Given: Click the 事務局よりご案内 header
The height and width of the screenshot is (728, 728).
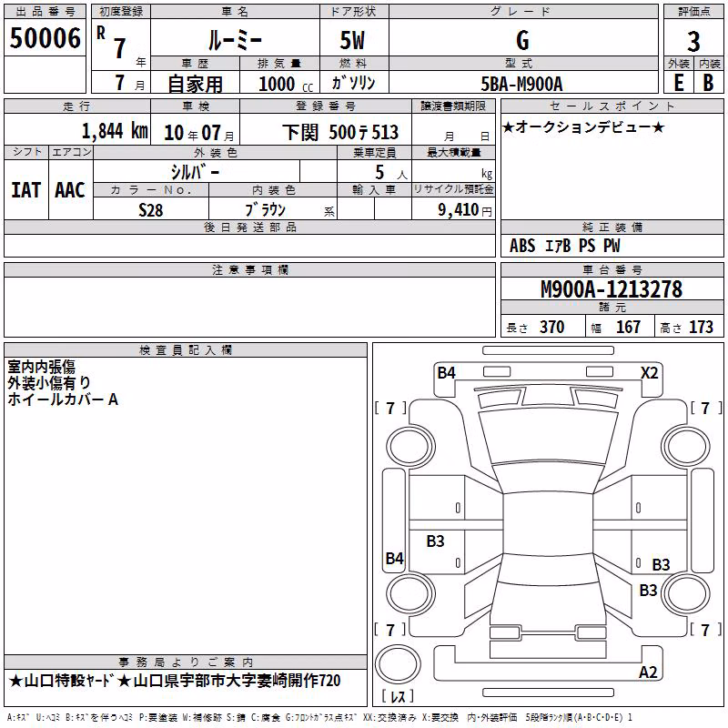Looking at the screenshot, I should point(186,662).
